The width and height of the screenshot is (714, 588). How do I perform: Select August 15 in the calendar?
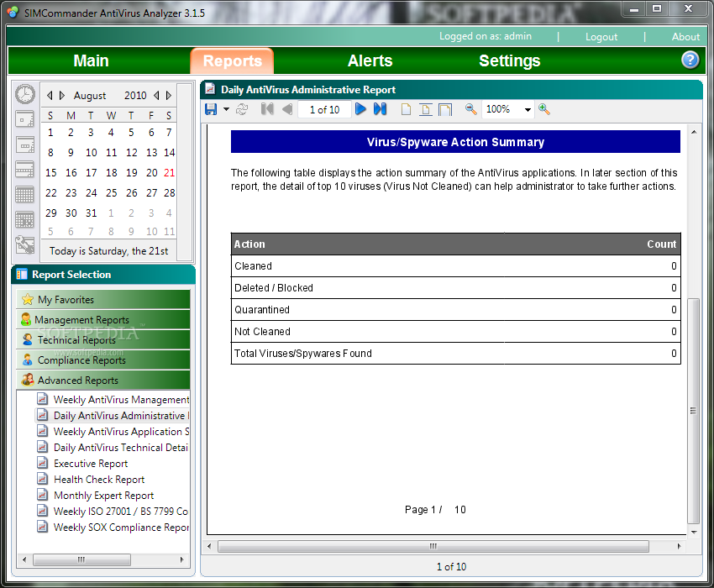click(50, 172)
